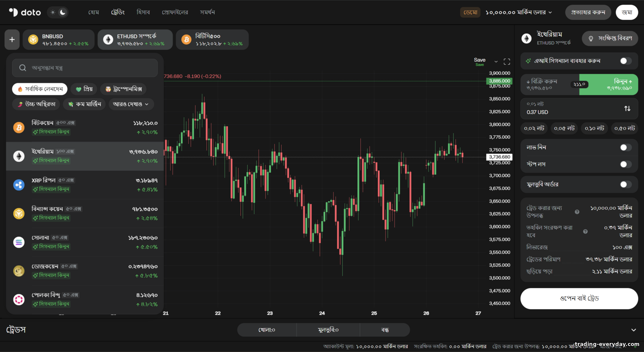The width and height of the screenshot is (644, 352).
Task: Click help icon beside available funds
Action: [577, 212]
